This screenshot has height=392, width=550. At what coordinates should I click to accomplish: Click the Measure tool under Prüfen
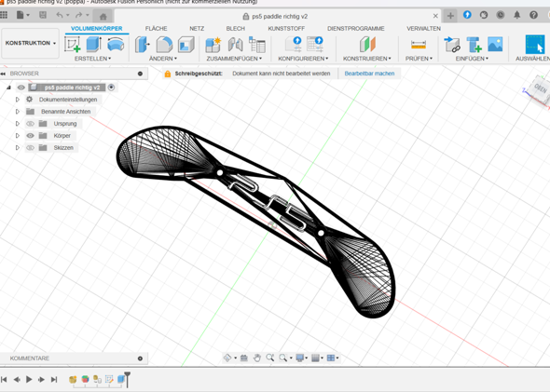[x=419, y=45]
